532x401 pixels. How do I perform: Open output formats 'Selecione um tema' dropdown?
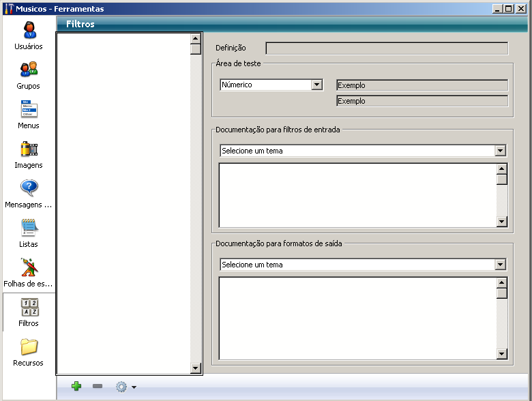click(x=500, y=265)
